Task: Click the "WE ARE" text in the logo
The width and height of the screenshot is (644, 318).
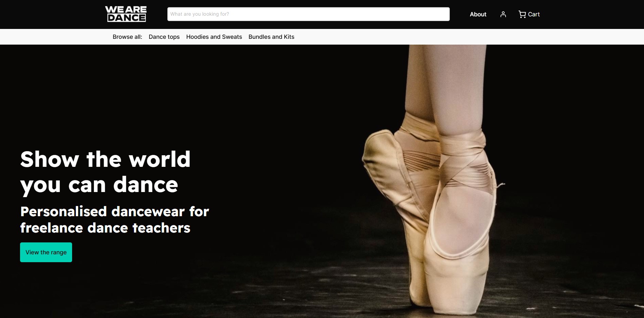Action: coord(126,10)
